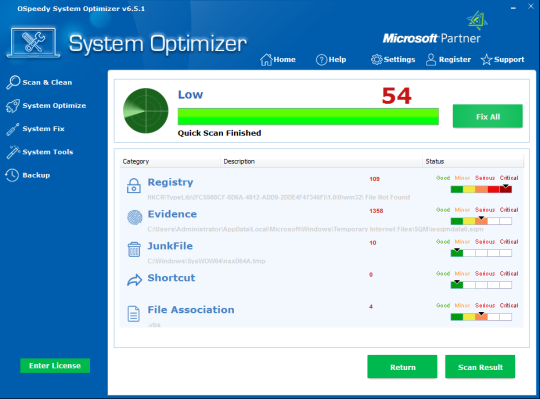Select the Registry category title
540x399 pixels.
170,182
